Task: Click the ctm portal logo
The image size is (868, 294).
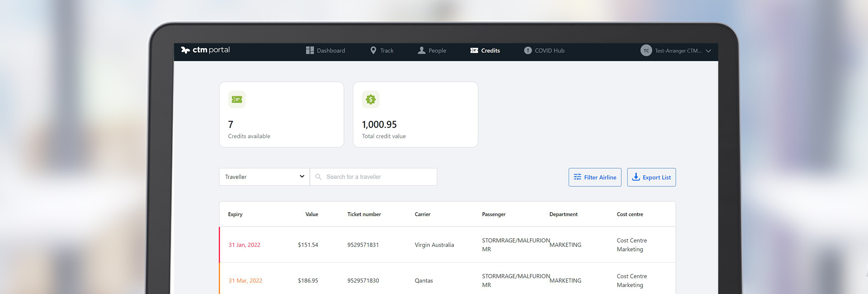Action: tap(205, 50)
